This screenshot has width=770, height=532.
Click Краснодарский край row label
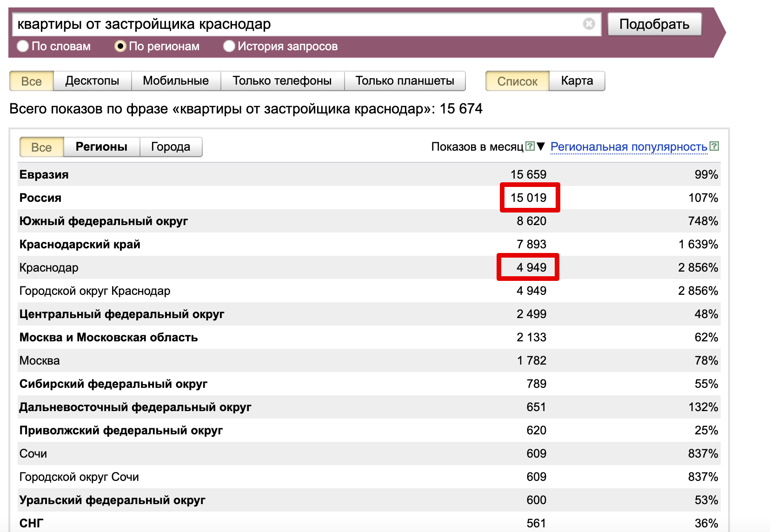(80, 244)
